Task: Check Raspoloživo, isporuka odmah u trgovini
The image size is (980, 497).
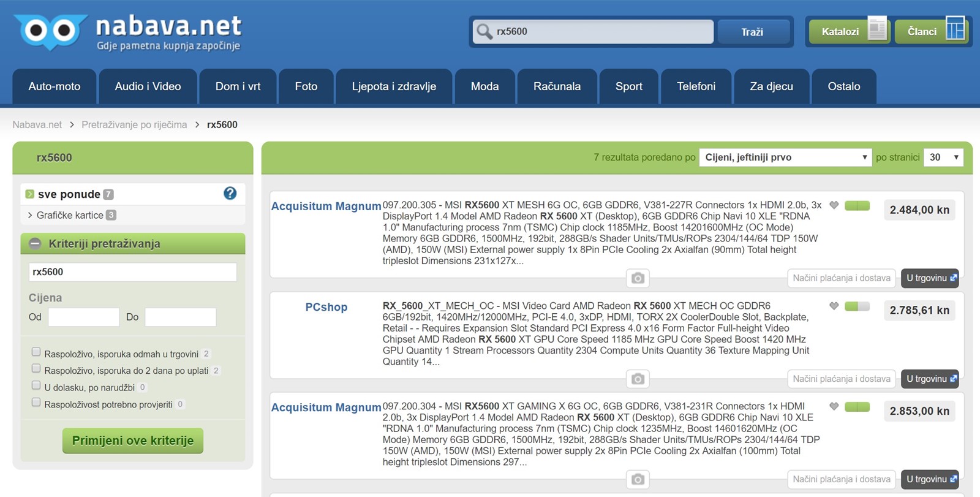Action: point(36,352)
